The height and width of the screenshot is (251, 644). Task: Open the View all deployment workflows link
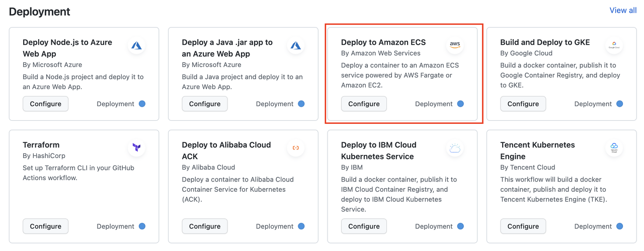coord(623,10)
